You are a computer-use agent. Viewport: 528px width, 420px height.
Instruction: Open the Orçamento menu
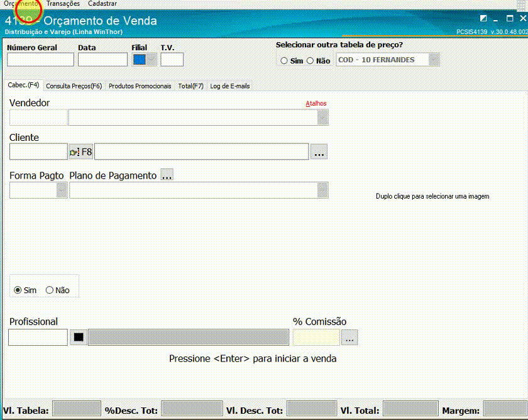point(21,4)
